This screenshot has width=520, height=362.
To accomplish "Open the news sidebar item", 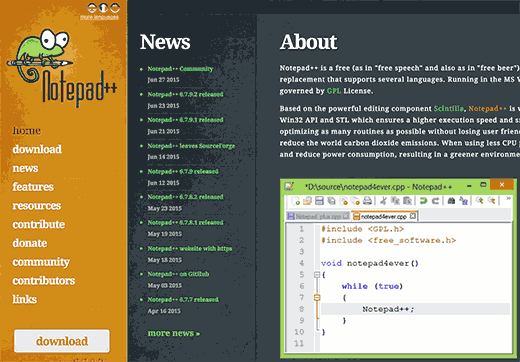I will coord(25,168).
